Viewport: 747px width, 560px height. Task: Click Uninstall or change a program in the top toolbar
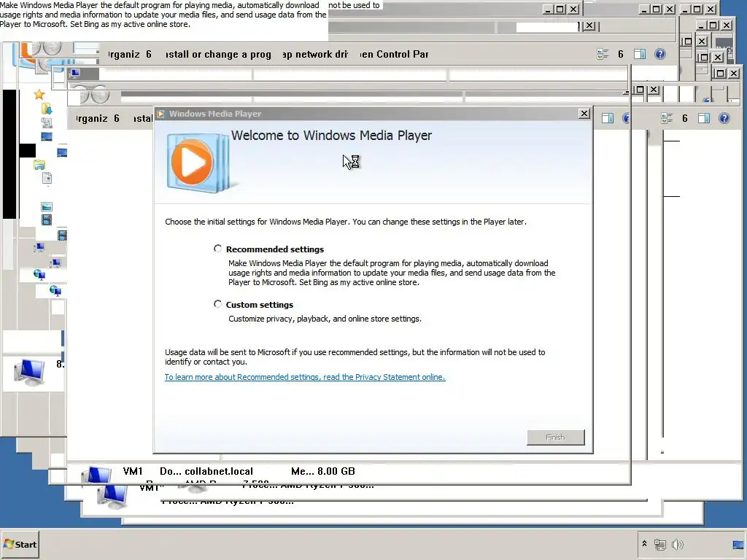click(218, 54)
